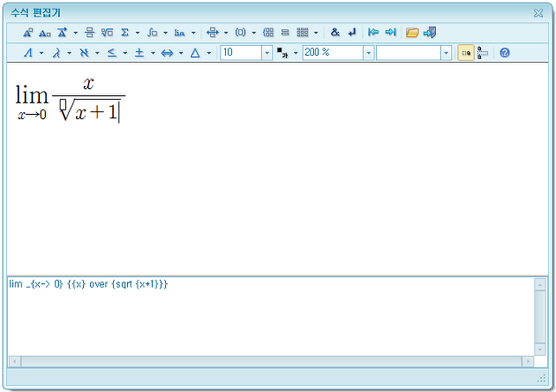Expand the ℵ special symbol dropdown arrow
Viewport: 556px width, 392px height.
[97, 53]
